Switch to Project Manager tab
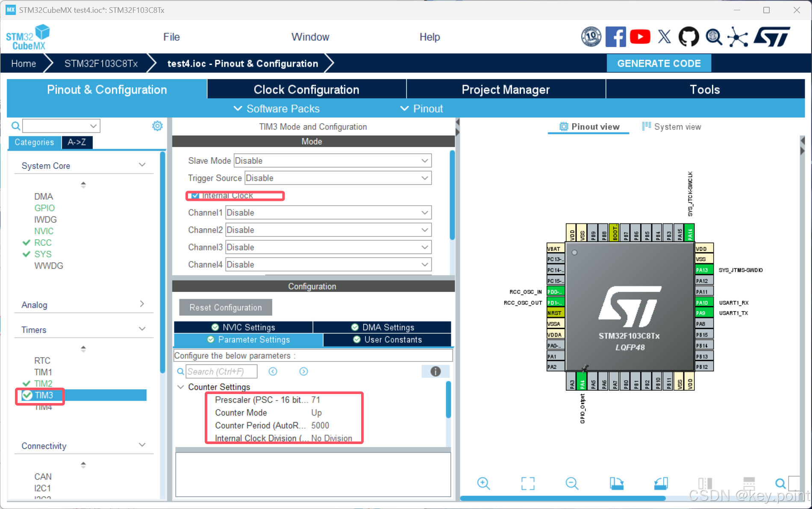 coord(506,89)
